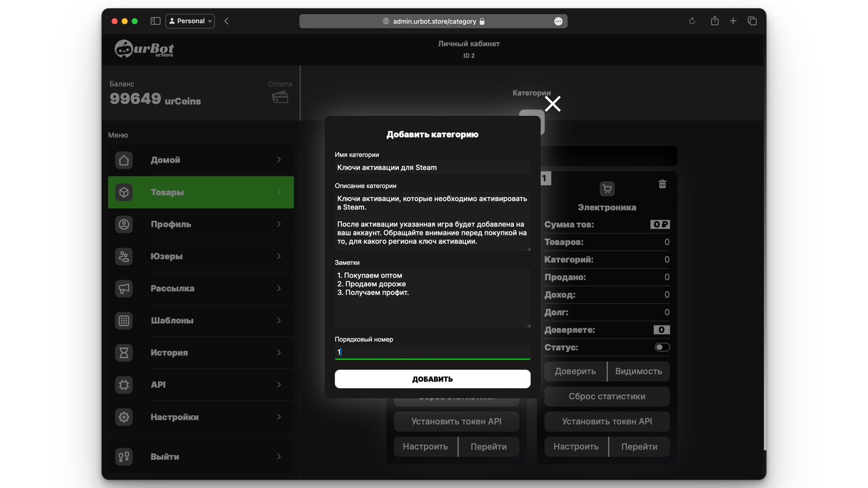Click the Имя категории text field

432,168
